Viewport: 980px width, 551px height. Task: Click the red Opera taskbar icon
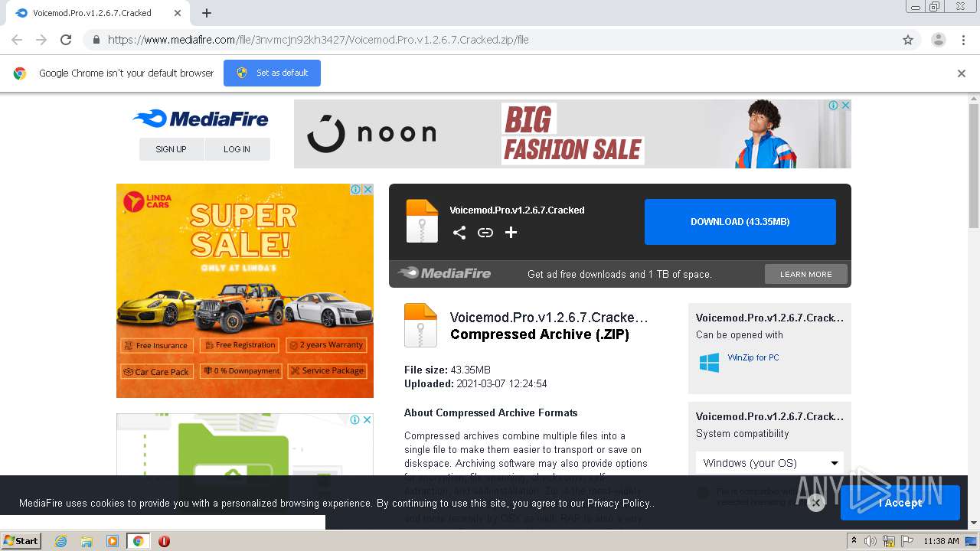(164, 541)
